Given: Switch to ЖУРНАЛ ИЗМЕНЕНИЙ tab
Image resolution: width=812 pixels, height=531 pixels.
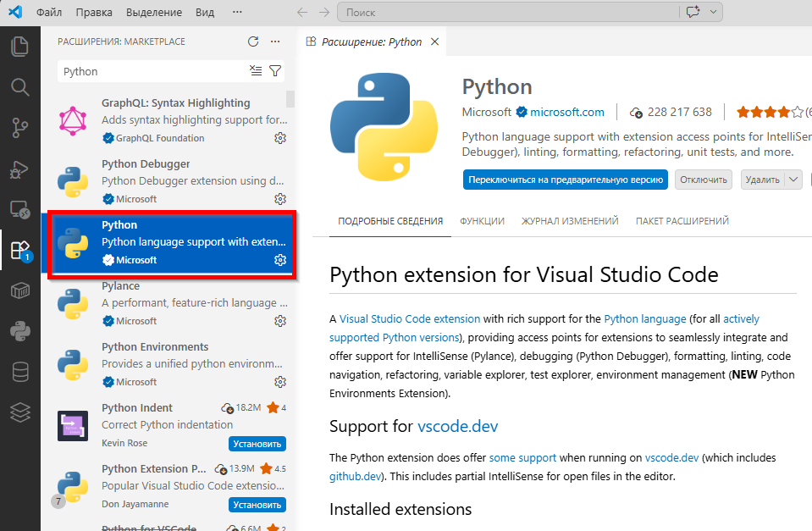Looking at the screenshot, I should click(570, 221).
